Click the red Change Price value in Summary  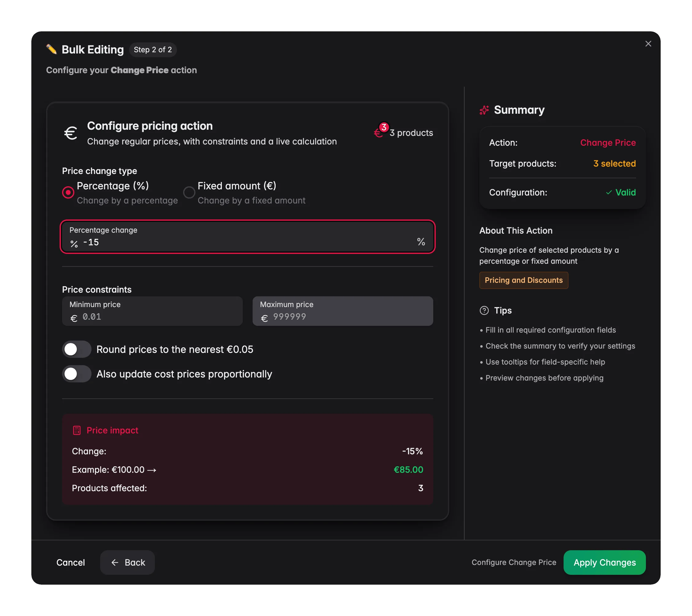click(608, 143)
